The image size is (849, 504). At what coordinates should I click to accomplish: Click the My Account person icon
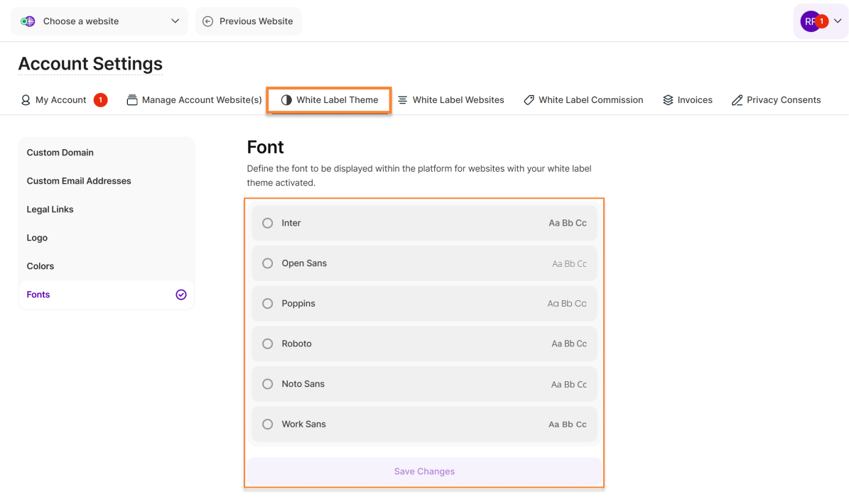pos(26,100)
